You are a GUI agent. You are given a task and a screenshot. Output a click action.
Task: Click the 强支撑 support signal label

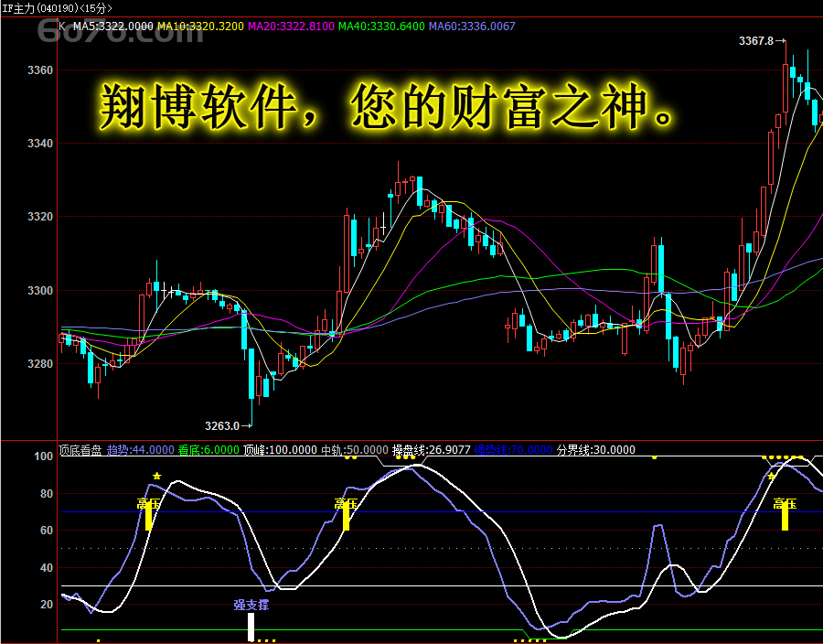click(251, 605)
